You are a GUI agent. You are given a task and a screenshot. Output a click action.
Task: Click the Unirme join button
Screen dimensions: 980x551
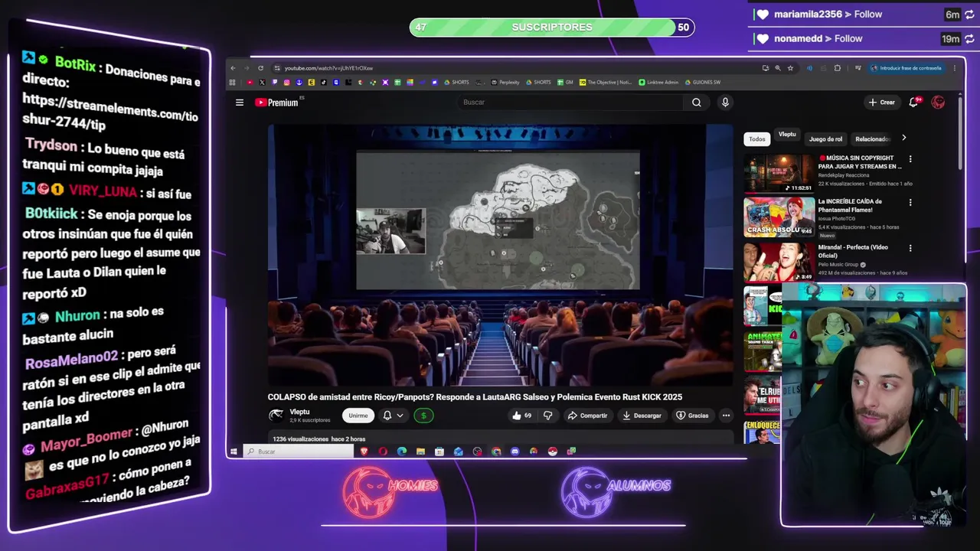pos(358,416)
